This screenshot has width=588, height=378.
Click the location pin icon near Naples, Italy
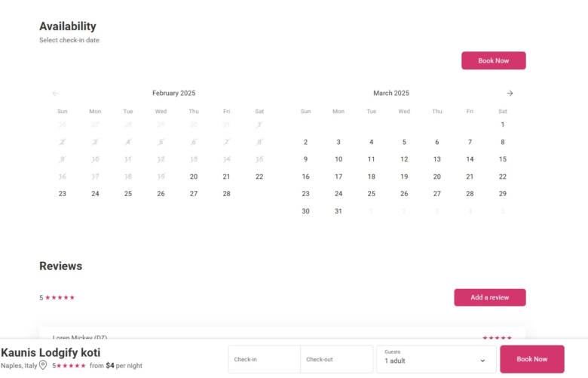click(x=43, y=365)
